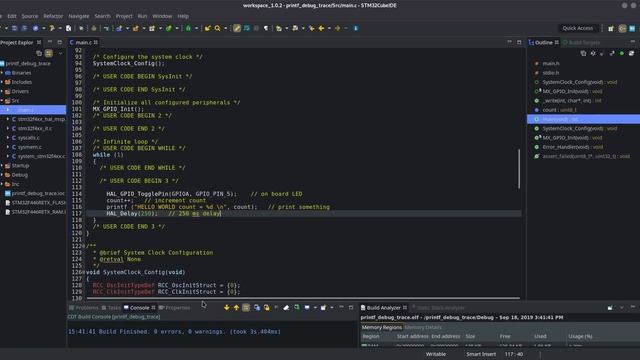The height and width of the screenshot is (360, 640).
Task: Switch to the Tasks tab
Action: (x=111, y=307)
